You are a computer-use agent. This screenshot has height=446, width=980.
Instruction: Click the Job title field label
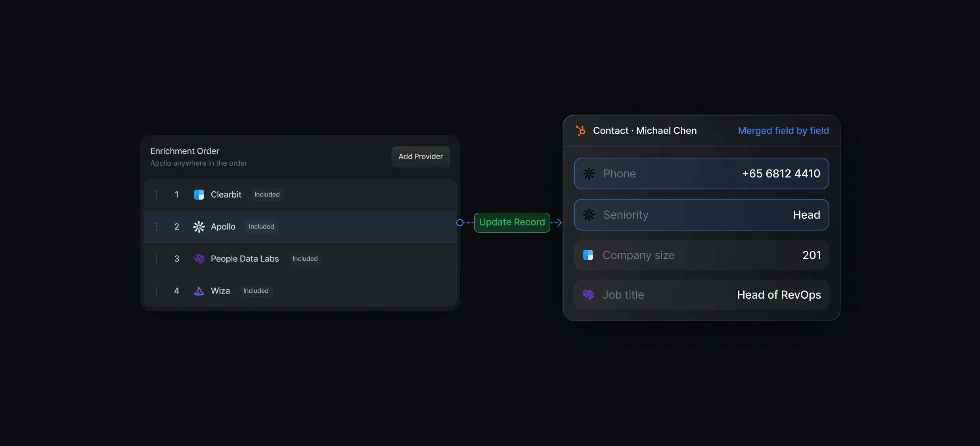coord(623,295)
